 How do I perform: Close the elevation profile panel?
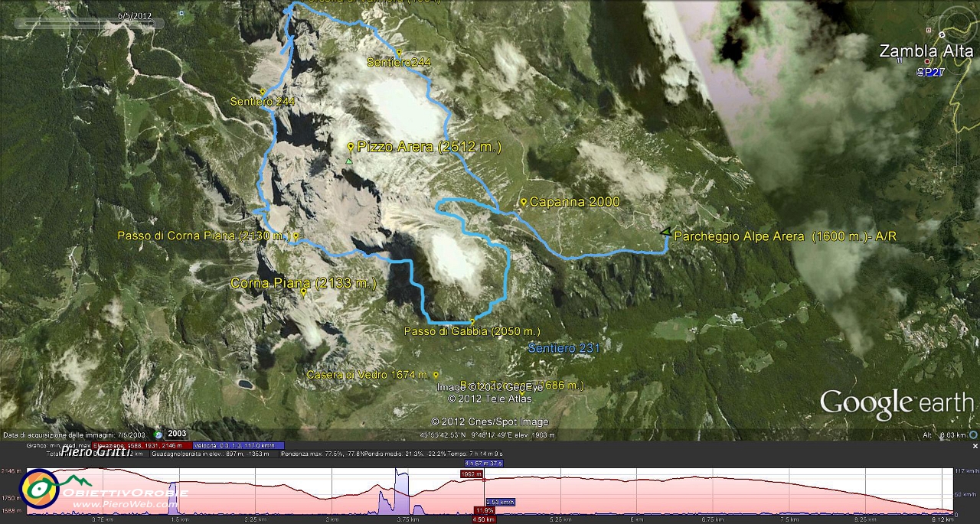[975, 445]
